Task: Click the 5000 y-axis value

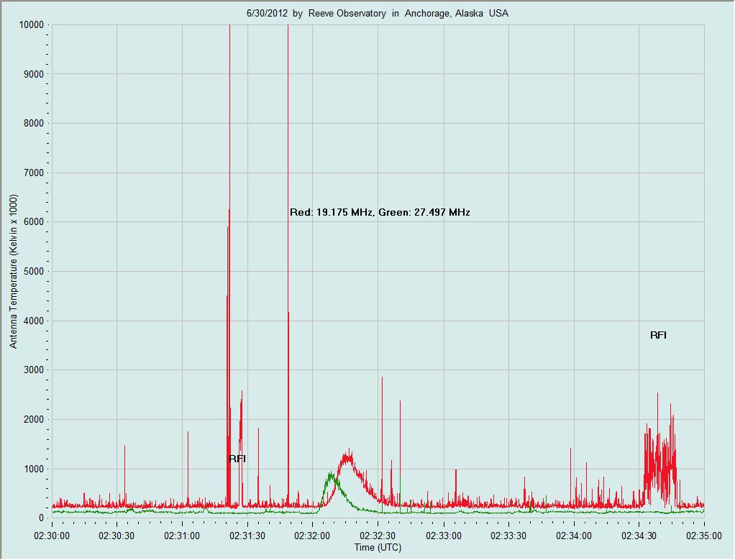Action: pyautogui.click(x=34, y=271)
